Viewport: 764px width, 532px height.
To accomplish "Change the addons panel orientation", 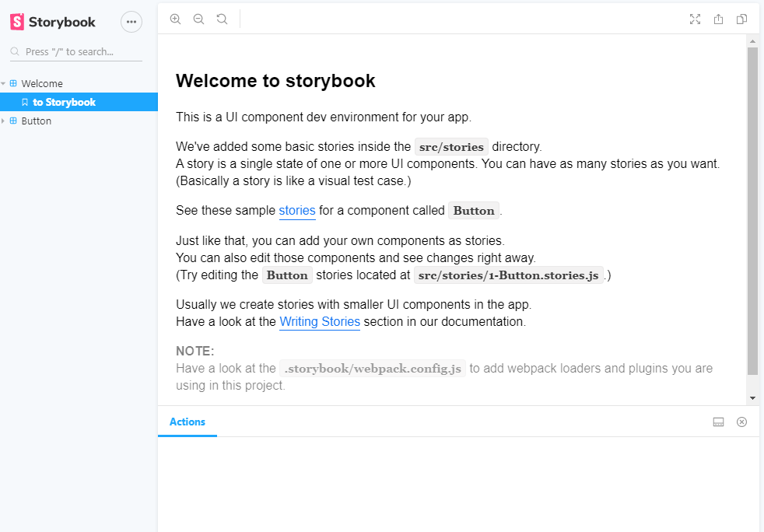I will point(718,422).
